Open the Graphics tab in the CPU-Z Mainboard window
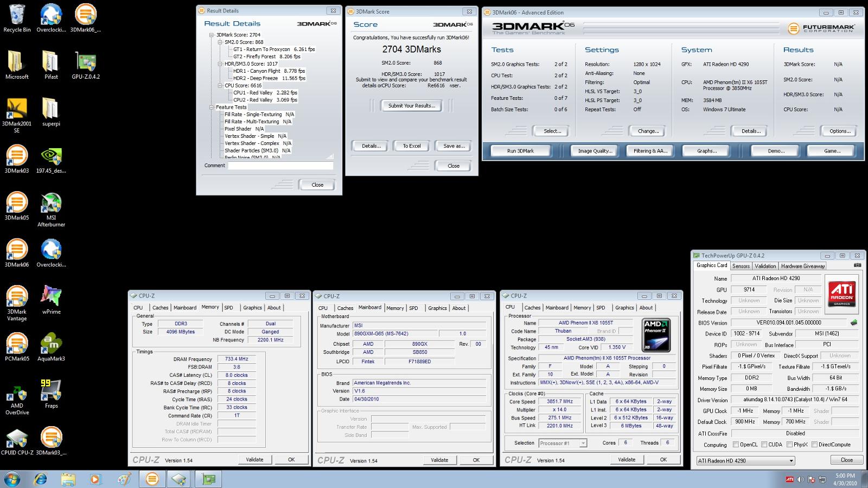This screenshot has height=488, width=868. click(437, 308)
